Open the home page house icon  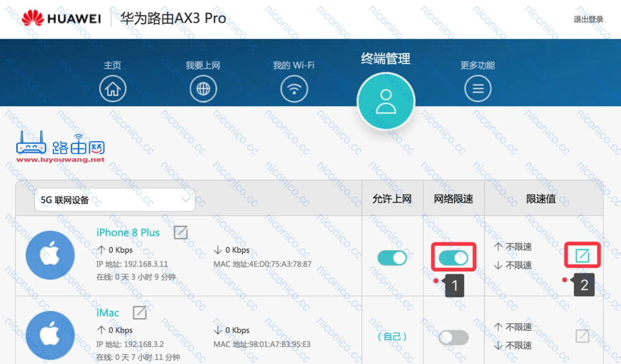click(x=112, y=89)
